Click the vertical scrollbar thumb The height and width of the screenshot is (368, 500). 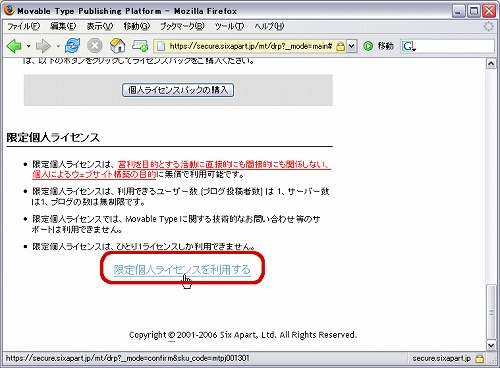pos(491,312)
